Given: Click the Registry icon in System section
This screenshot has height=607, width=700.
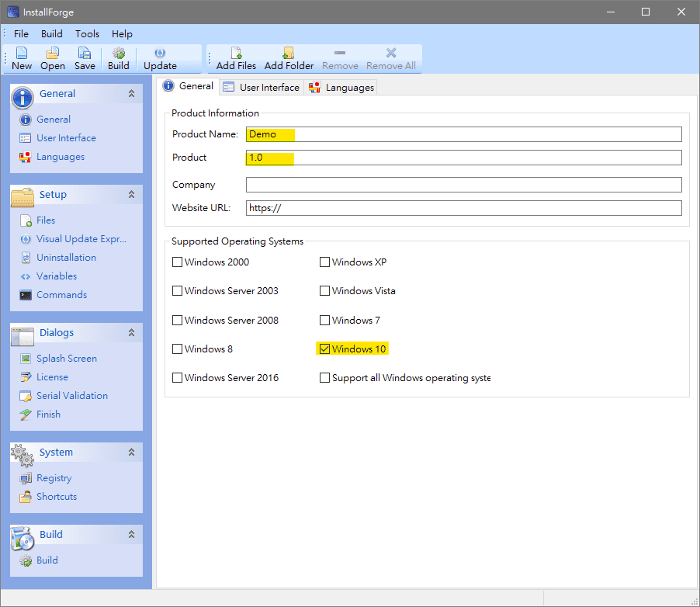Looking at the screenshot, I should click(26, 478).
